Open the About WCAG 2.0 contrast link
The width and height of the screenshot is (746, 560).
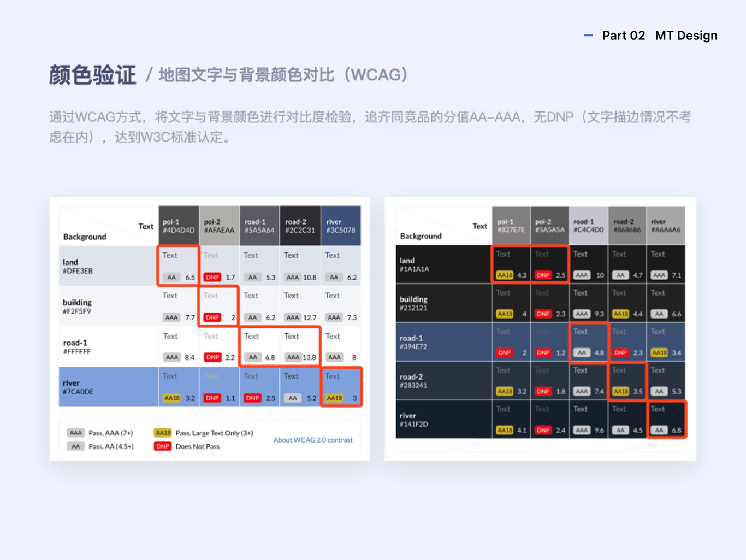pyautogui.click(x=313, y=440)
